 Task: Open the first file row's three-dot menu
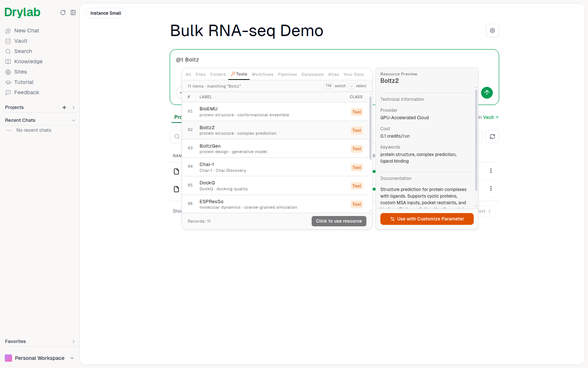491,171
